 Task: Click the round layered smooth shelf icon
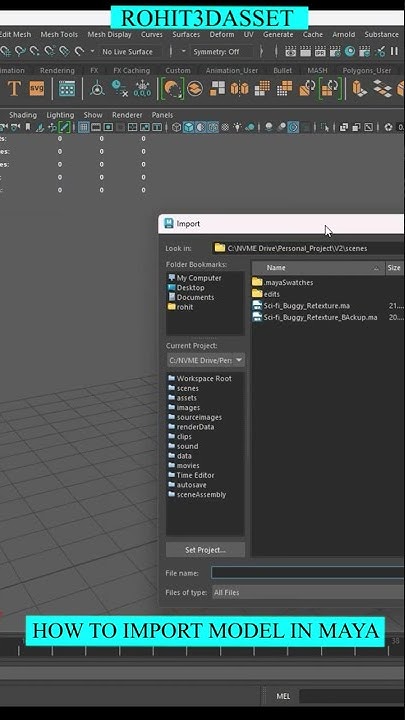[195, 88]
